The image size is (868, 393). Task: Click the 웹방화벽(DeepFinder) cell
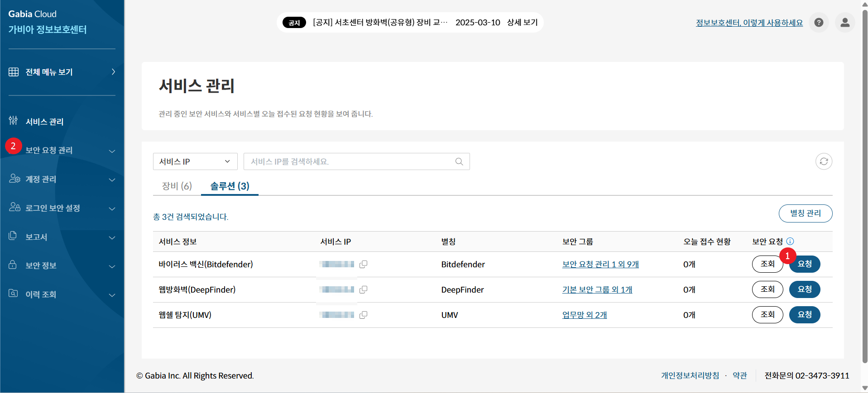(x=197, y=289)
